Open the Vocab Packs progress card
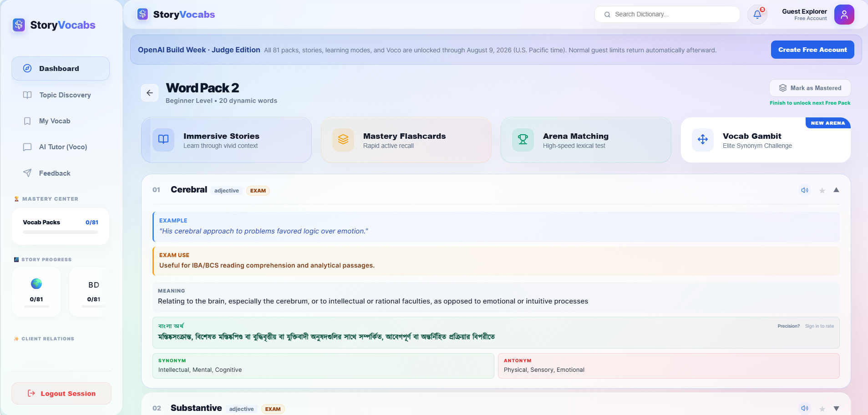Viewport: 868px width, 415px height. 61,227
